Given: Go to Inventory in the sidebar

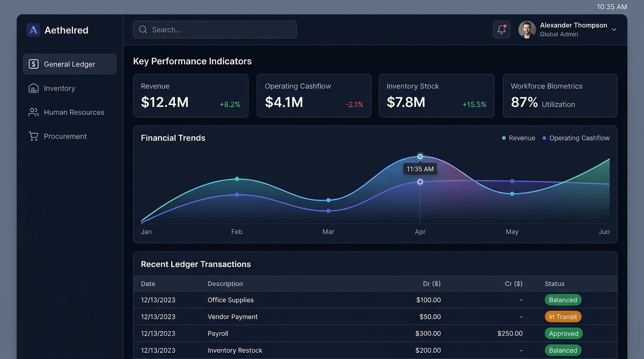Looking at the screenshot, I should [70, 88].
